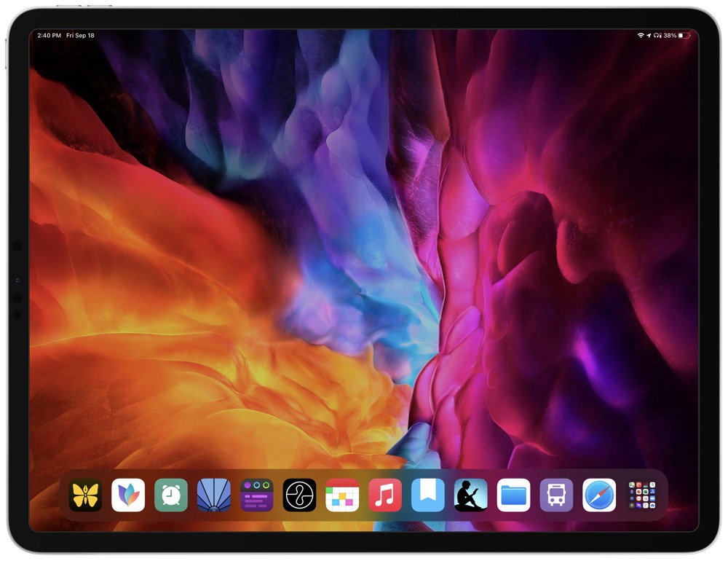Viewport: 728px width, 561px height.
Task: Open the Ulysses butterfly app in dock
Action: pyautogui.click(x=85, y=495)
